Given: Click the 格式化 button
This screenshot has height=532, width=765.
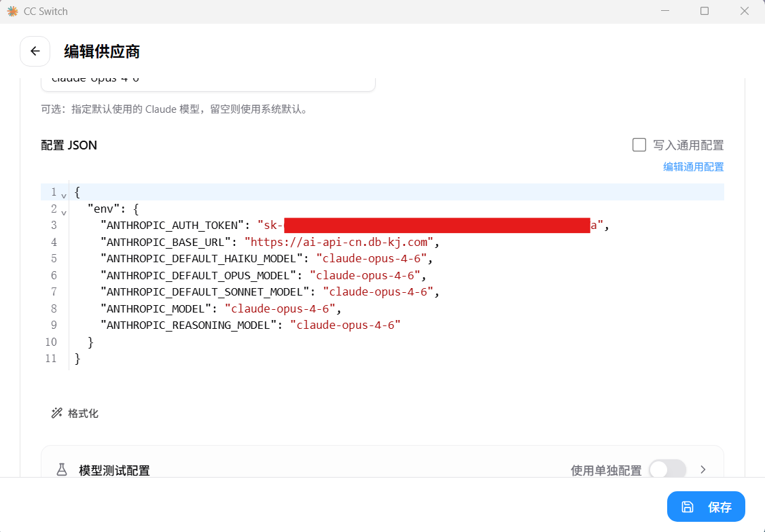Looking at the screenshot, I should point(75,413).
